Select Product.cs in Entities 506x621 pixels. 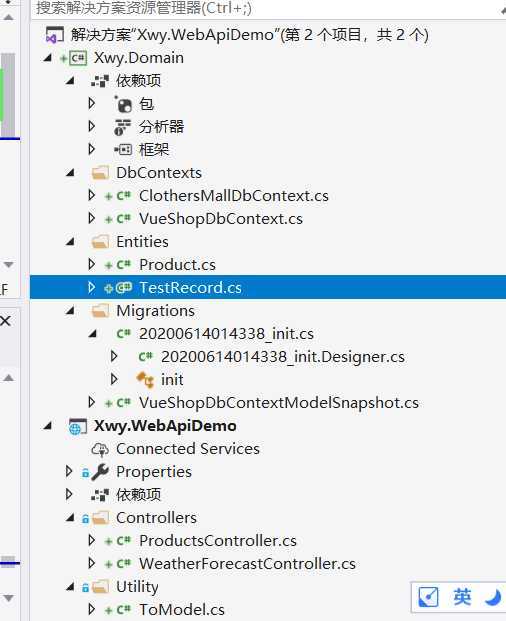177,265
